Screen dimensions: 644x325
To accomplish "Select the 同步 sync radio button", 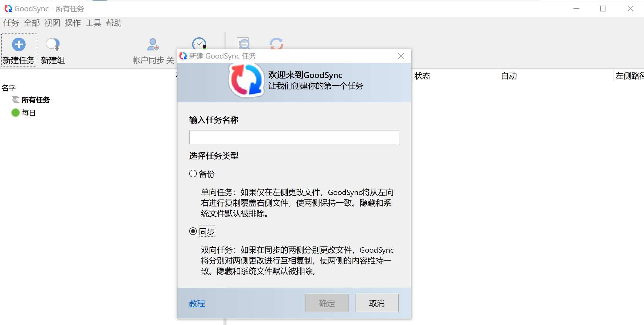I will (193, 231).
